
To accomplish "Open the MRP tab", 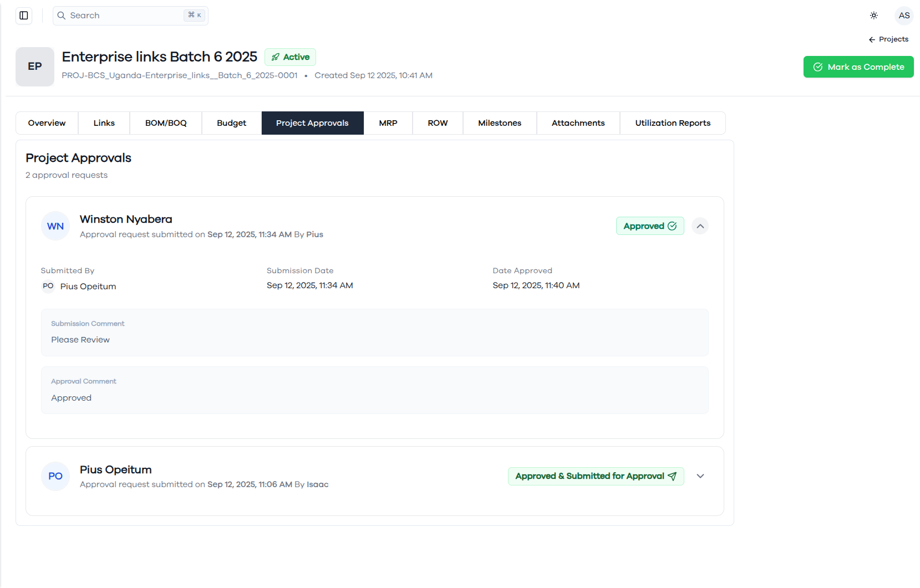I will [x=388, y=123].
